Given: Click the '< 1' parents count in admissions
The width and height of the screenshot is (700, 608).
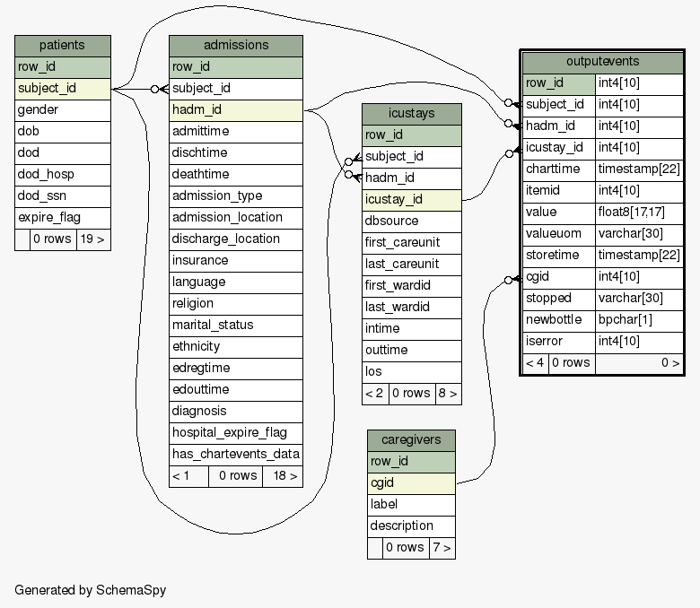Looking at the screenshot, I should (x=188, y=476).
